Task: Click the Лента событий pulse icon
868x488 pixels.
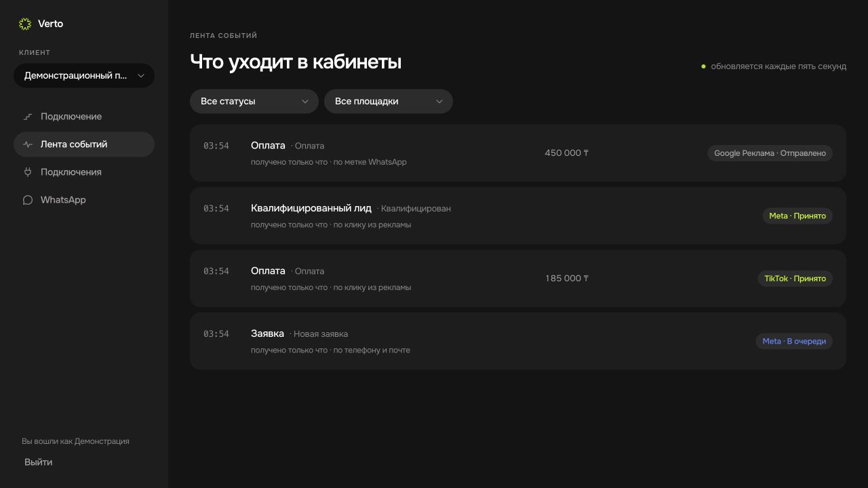Action: coord(28,144)
